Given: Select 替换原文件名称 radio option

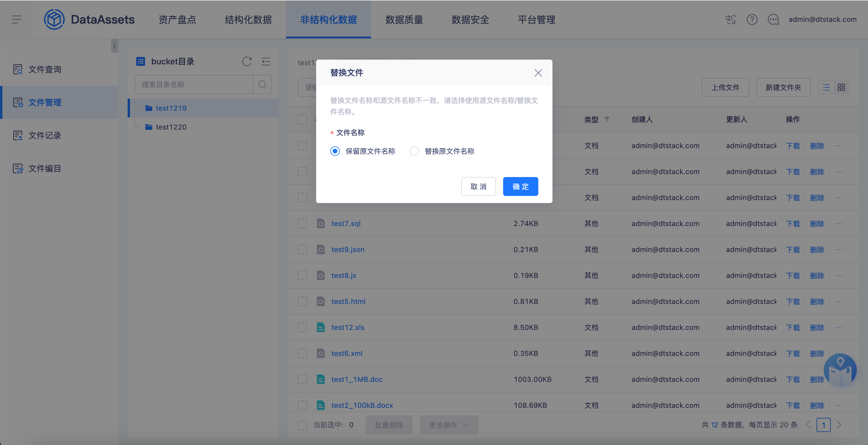Looking at the screenshot, I should 414,151.
